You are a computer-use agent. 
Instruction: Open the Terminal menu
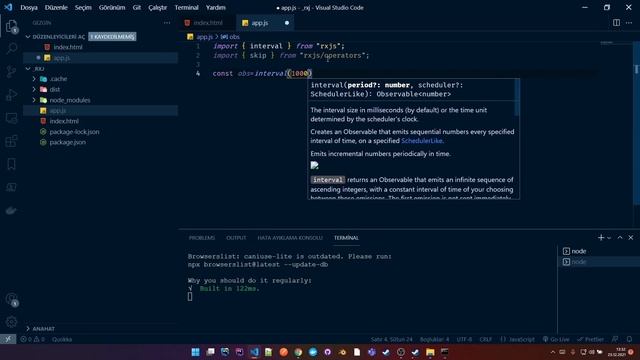click(186, 7)
